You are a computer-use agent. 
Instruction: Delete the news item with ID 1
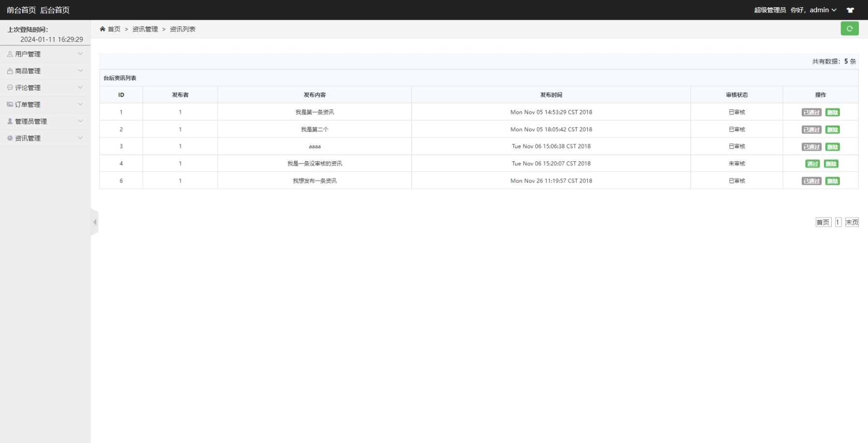tap(832, 112)
